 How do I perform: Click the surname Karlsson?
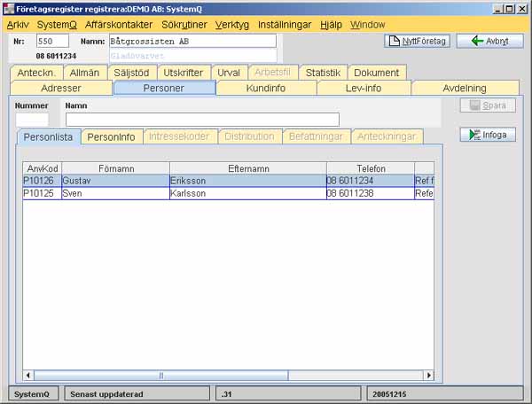[188, 193]
